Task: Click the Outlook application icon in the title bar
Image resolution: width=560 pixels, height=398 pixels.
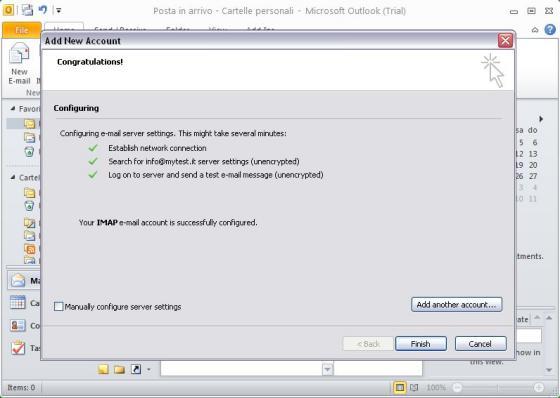Action: (x=8, y=10)
